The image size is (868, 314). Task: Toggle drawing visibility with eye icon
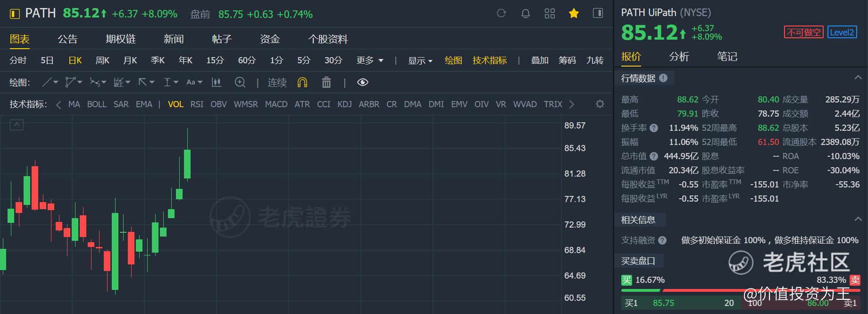[362, 82]
